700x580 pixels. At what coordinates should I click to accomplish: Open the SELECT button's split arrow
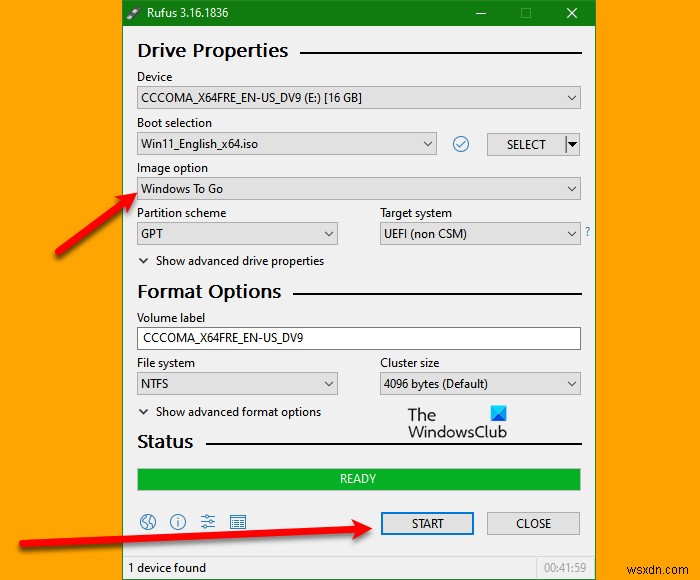(572, 144)
